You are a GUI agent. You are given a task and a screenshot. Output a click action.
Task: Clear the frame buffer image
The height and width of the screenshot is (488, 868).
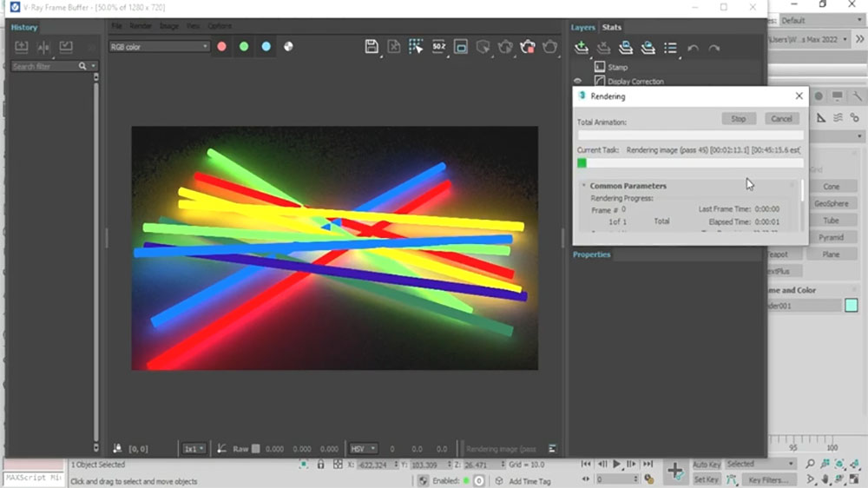click(393, 47)
